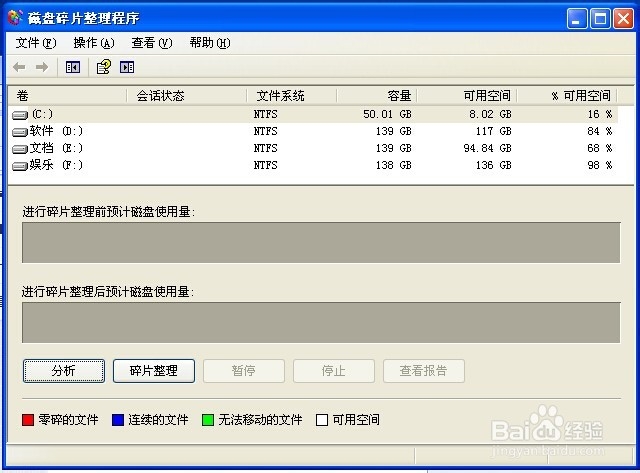Image resolution: width=640 pixels, height=473 pixels.
Task: Select the 68 % free space cell
Action: click(x=600, y=148)
